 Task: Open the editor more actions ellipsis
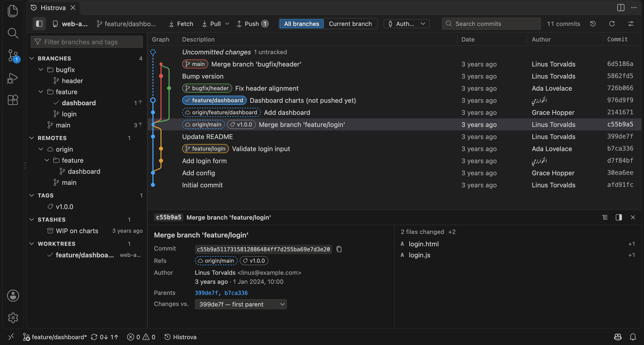click(634, 8)
